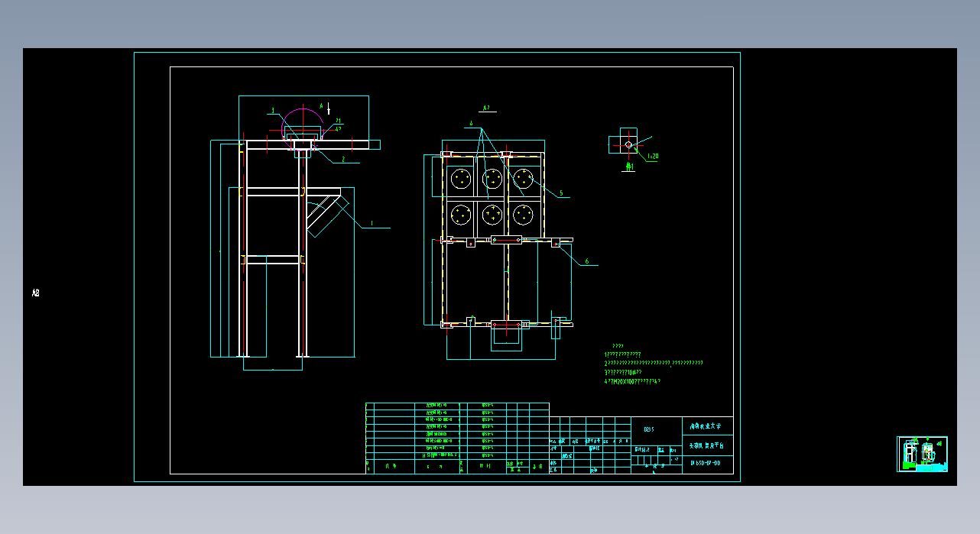Click the university name cell in title block

(706, 427)
